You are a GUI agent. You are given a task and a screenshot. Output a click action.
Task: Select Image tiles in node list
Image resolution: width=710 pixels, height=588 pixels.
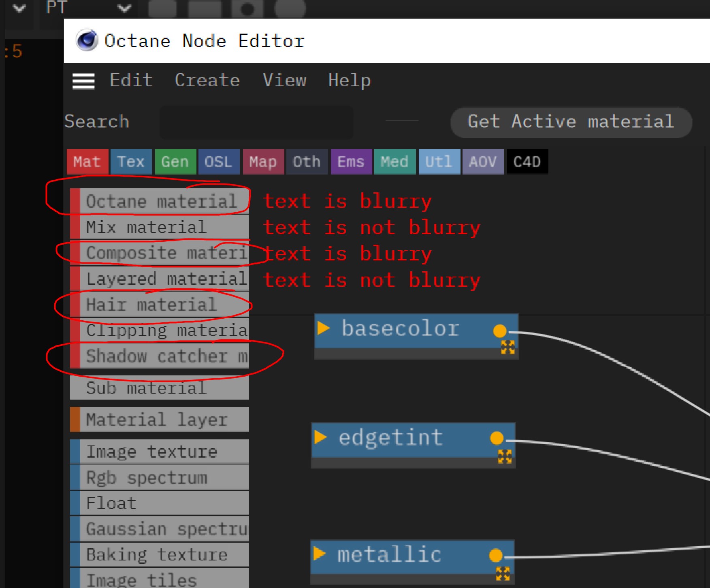pos(160,579)
